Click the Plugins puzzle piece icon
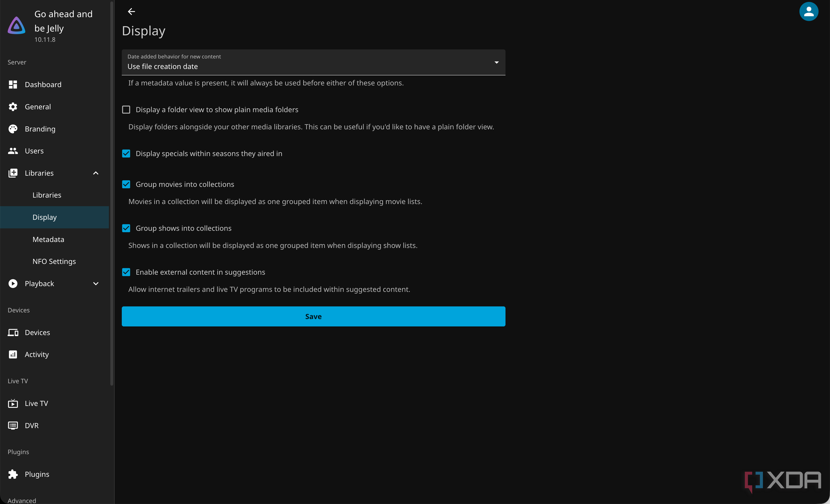This screenshot has height=504, width=830. point(13,474)
